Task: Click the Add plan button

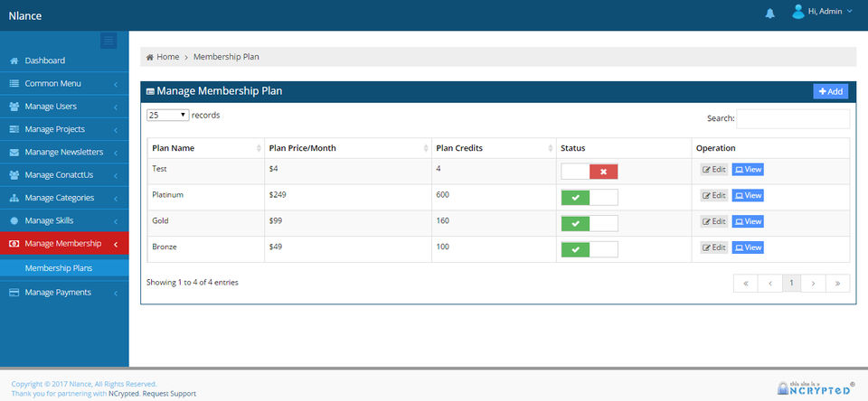Action: click(x=830, y=92)
